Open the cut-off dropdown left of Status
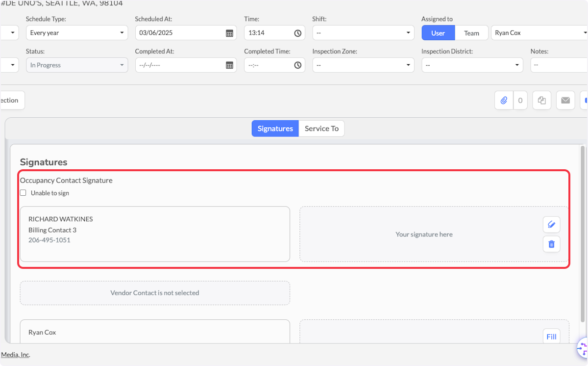Viewport: 588px width, 366px height. click(9, 65)
